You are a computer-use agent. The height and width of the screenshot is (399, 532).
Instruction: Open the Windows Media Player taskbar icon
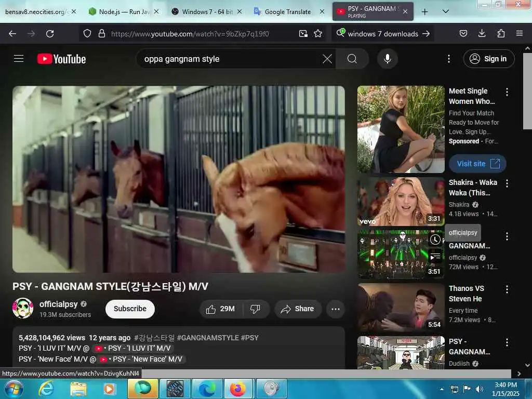click(x=110, y=389)
